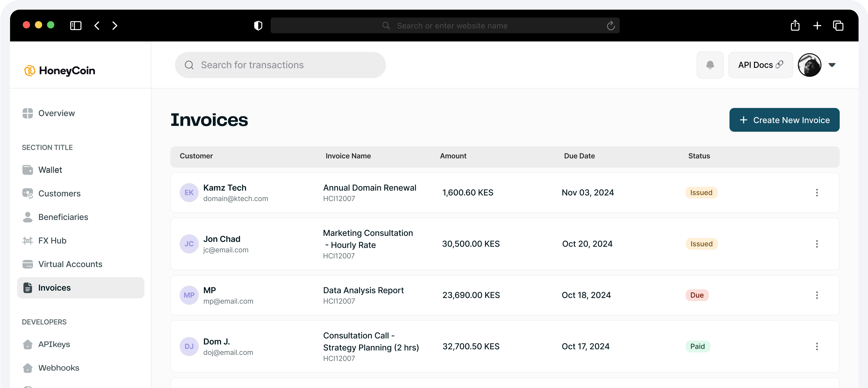This screenshot has width=868, height=388.
Task: Click Create New Invoice button
Action: [x=784, y=120]
